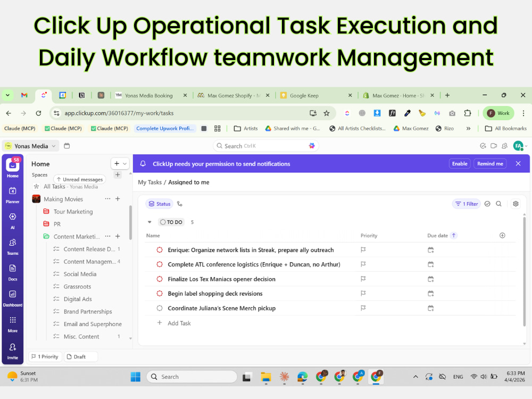
Task: Switch to Yonas Media Booking tab
Action: (148, 96)
